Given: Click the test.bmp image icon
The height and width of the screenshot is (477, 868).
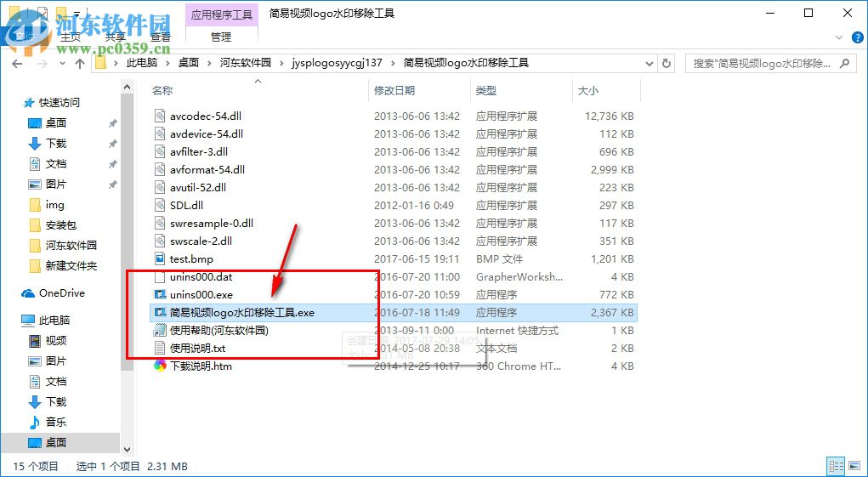Looking at the screenshot, I should pyautogui.click(x=160, y=259).
